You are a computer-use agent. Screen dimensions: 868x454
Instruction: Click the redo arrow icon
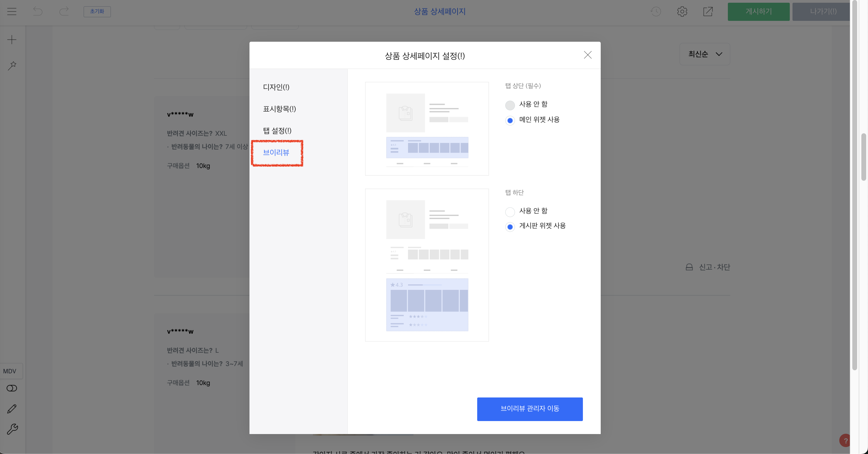(x=64, y=11)
